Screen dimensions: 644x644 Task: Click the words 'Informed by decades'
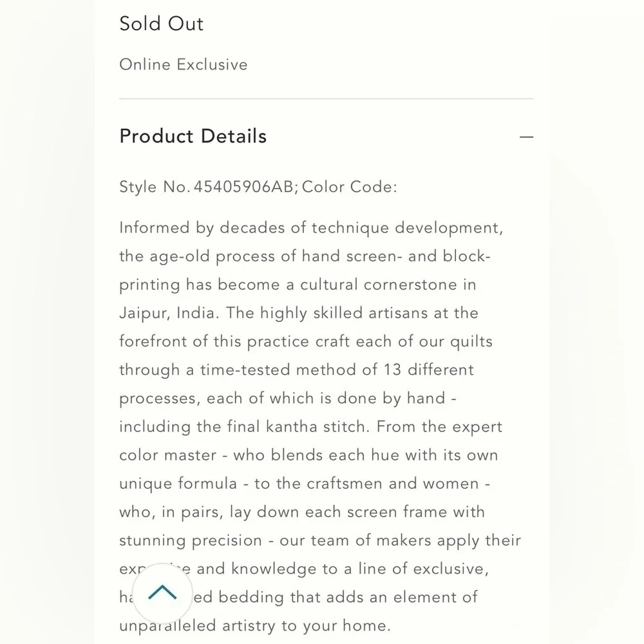coord(202,228)
